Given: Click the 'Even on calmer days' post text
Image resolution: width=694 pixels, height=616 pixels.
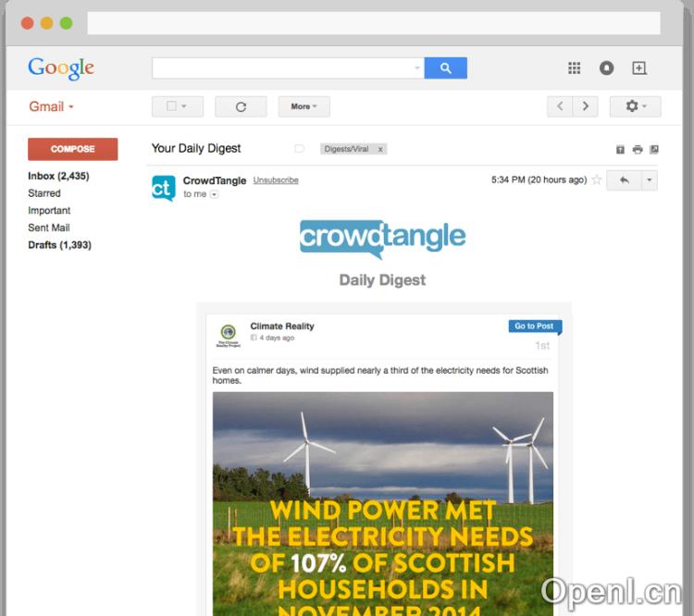Looking at the screenshot, I should pyautogui.click(x=380, y=376).
